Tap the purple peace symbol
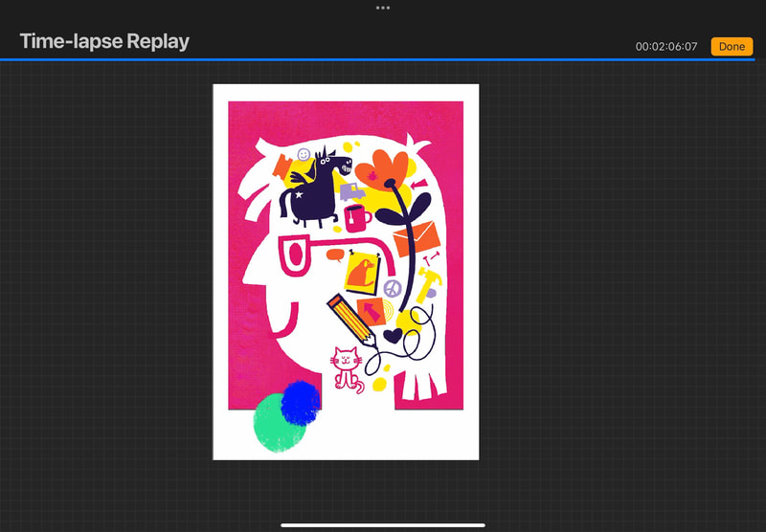 [392, 287]
